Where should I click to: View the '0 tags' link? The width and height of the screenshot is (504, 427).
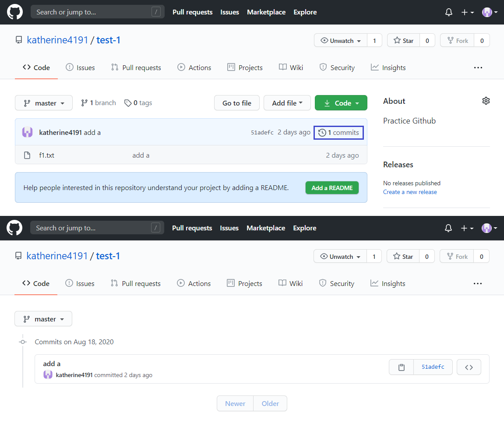tap(138, 103)
